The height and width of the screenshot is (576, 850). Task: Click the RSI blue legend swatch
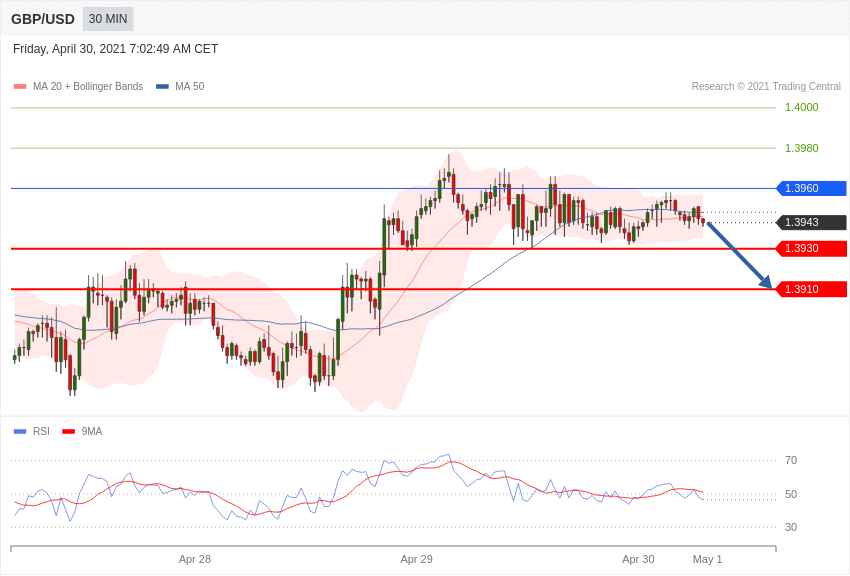pos(20,431)
